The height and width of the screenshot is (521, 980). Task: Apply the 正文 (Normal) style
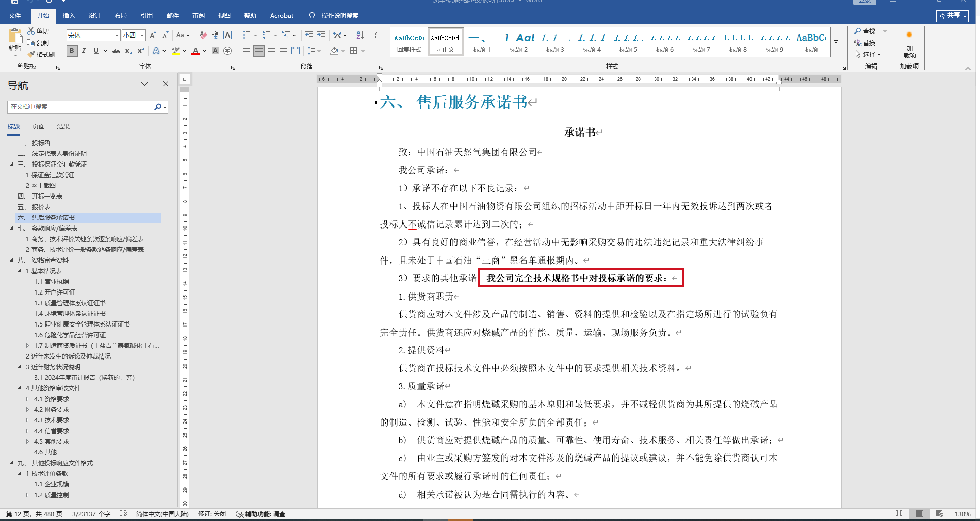446,42
